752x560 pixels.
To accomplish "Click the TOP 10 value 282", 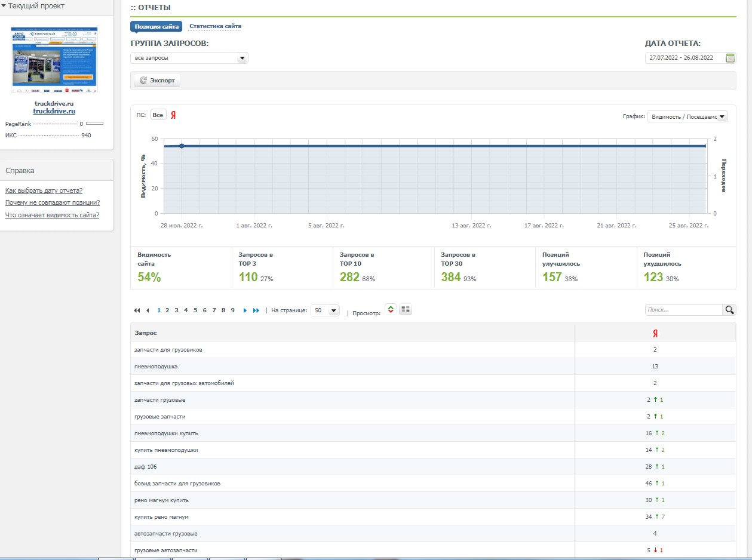I will 349,277.
